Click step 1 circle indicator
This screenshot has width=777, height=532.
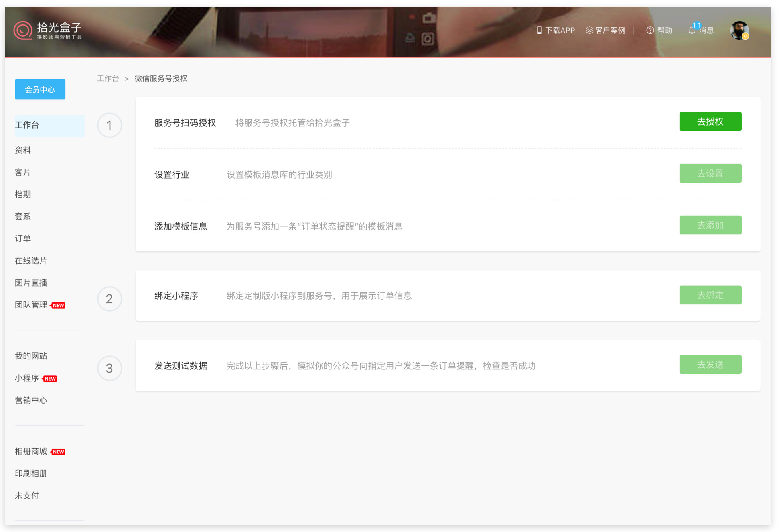coord(109,126)
